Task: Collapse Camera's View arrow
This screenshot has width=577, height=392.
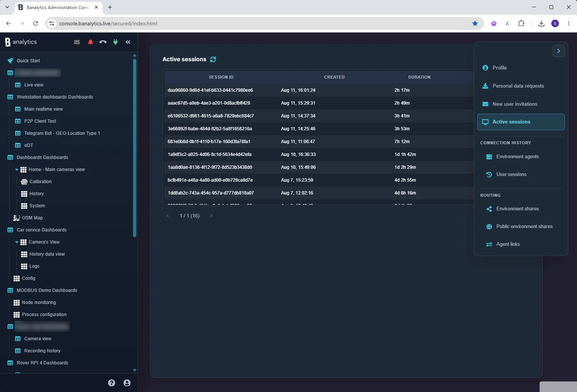Action: tap(17, 242)
